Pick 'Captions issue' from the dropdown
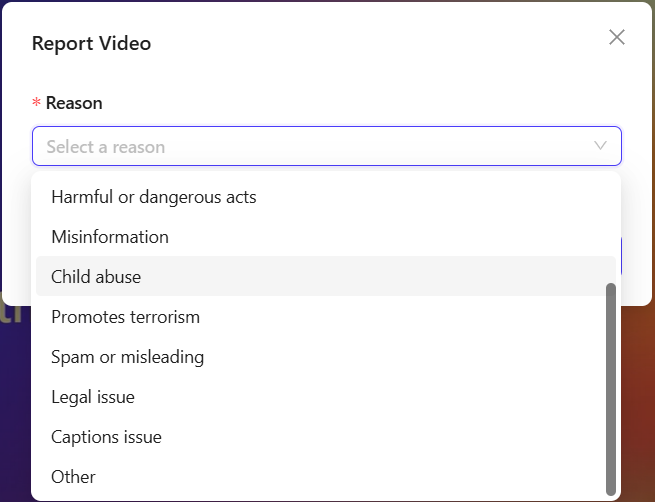 [x=106, y=437]
